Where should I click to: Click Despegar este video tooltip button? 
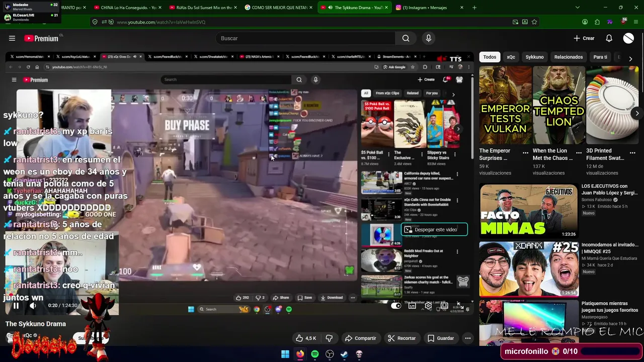pos(434,230)
